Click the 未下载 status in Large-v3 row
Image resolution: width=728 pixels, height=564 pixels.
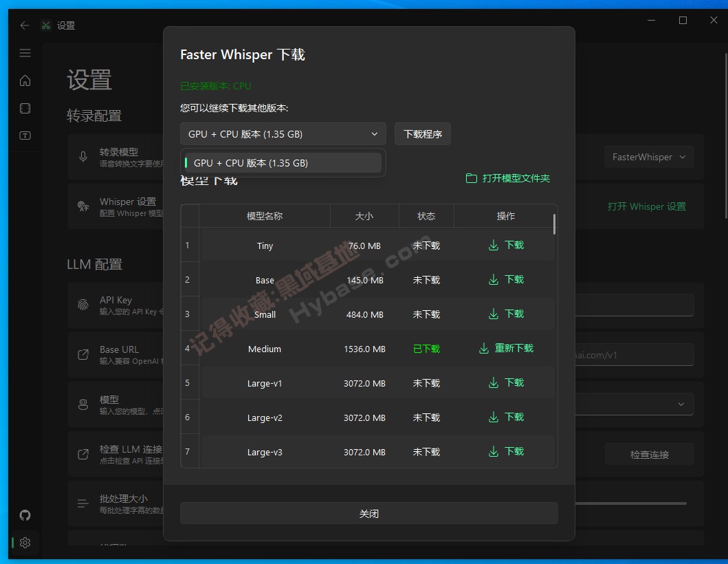[x=427, y=452]
